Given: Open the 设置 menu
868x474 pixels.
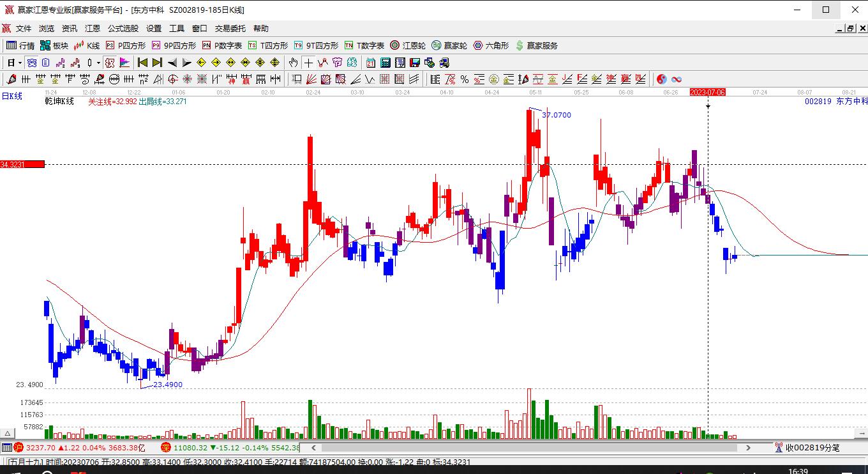Looking at the screenshot, I should click(154, 29).
